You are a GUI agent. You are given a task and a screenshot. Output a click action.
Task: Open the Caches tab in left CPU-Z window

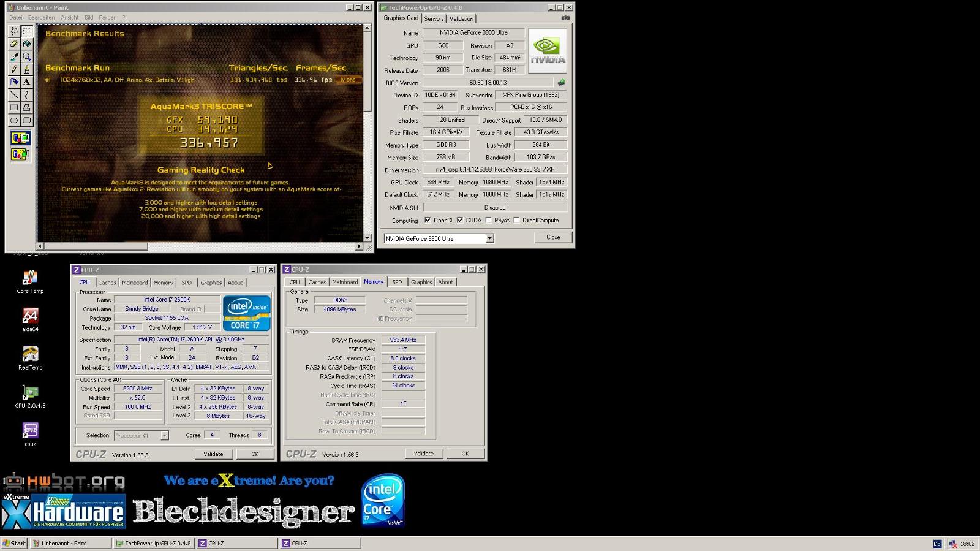107,283
